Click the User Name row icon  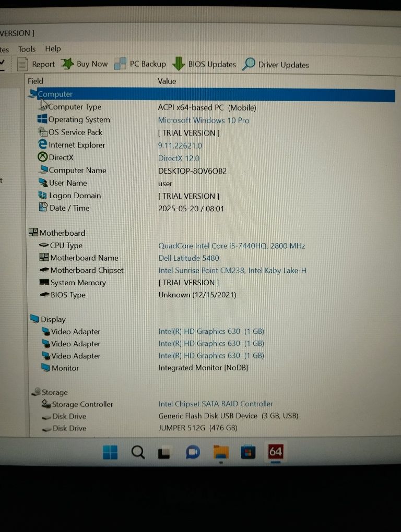(x=43, y=183)
